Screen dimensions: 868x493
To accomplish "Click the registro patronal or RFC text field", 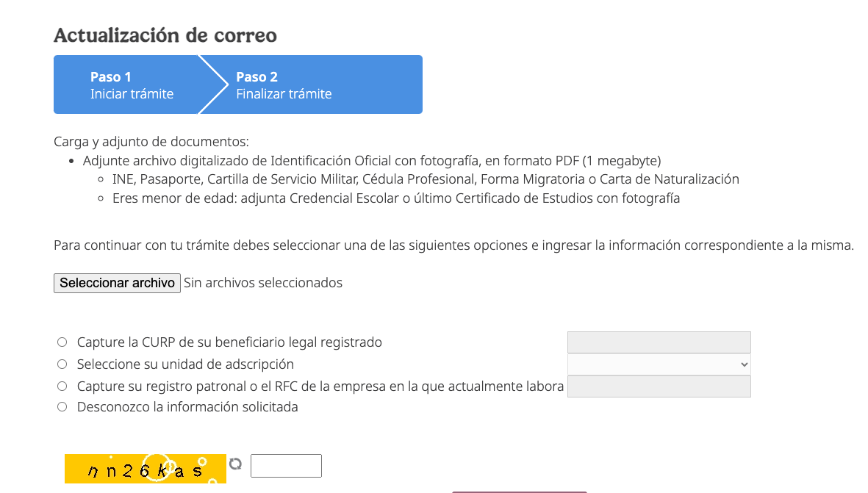I will coord(659,386).
